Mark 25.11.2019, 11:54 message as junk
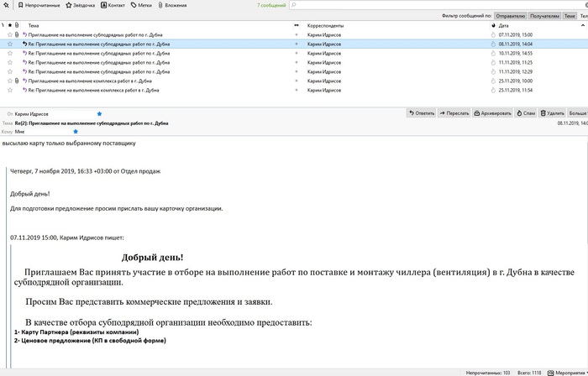 pos(493,91)
